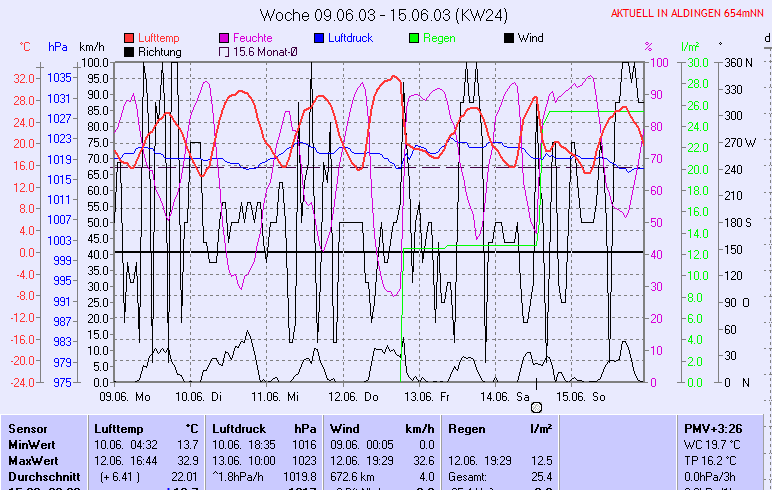Select the 15.06. So date label
The image size is (772, 490).
click(581, 396)
